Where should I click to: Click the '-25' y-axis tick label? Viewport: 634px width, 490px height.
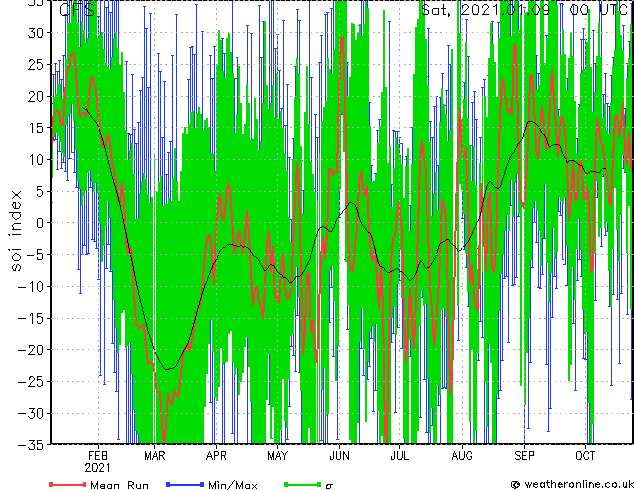32,382
